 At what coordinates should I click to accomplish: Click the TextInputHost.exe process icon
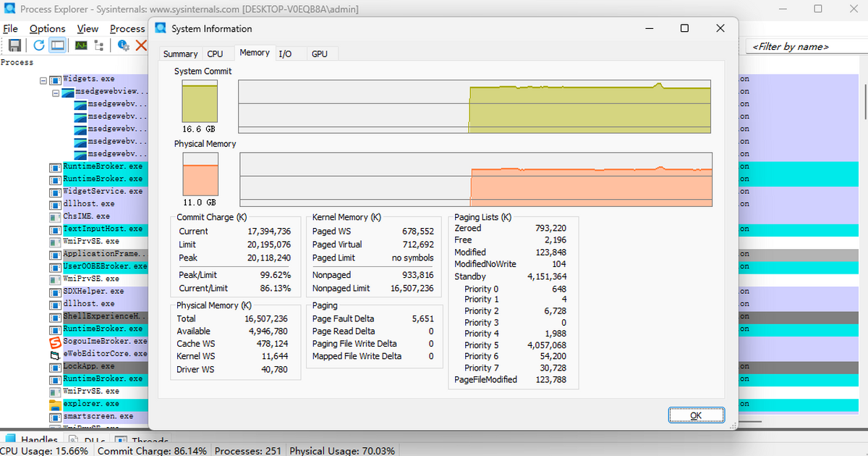pos(55,229)
